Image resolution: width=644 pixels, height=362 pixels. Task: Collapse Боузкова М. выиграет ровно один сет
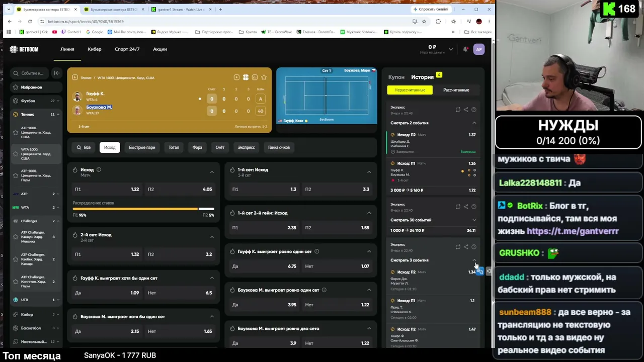(369, 290)
